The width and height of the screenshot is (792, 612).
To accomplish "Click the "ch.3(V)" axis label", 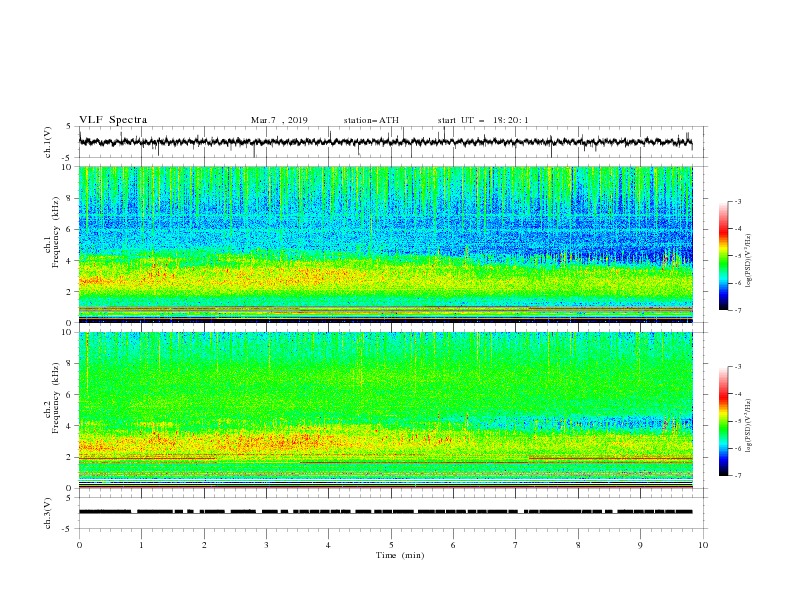I will coord(48,513).
